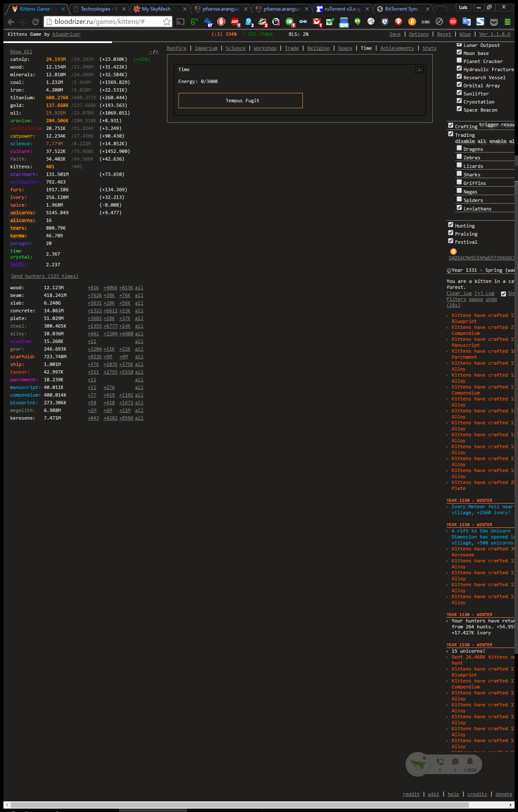Uncheck the Hunting automation checkbox

[451, 225]
